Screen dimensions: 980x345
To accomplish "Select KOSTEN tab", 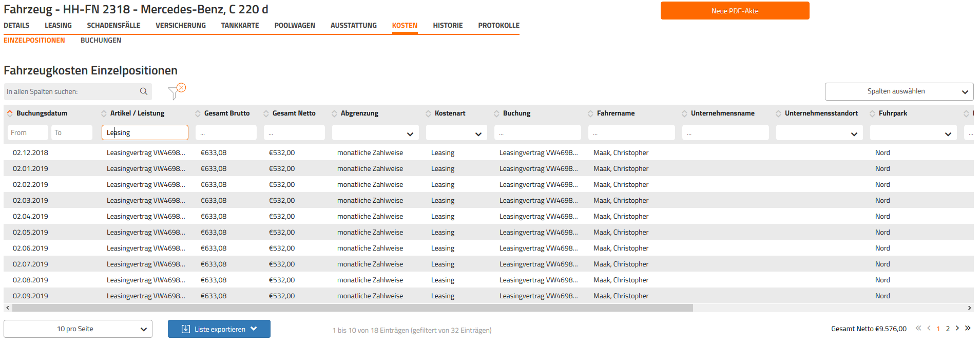I will [405, 25].
